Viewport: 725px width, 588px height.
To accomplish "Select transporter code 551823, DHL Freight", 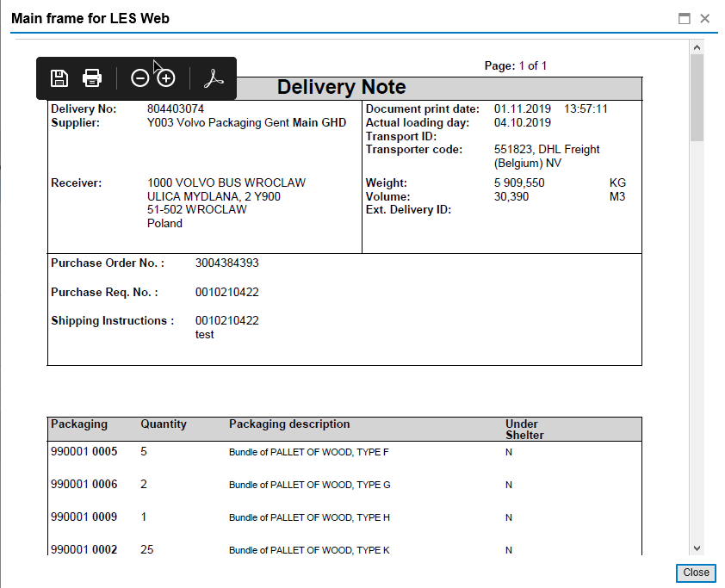I will (x=547, y=149).
